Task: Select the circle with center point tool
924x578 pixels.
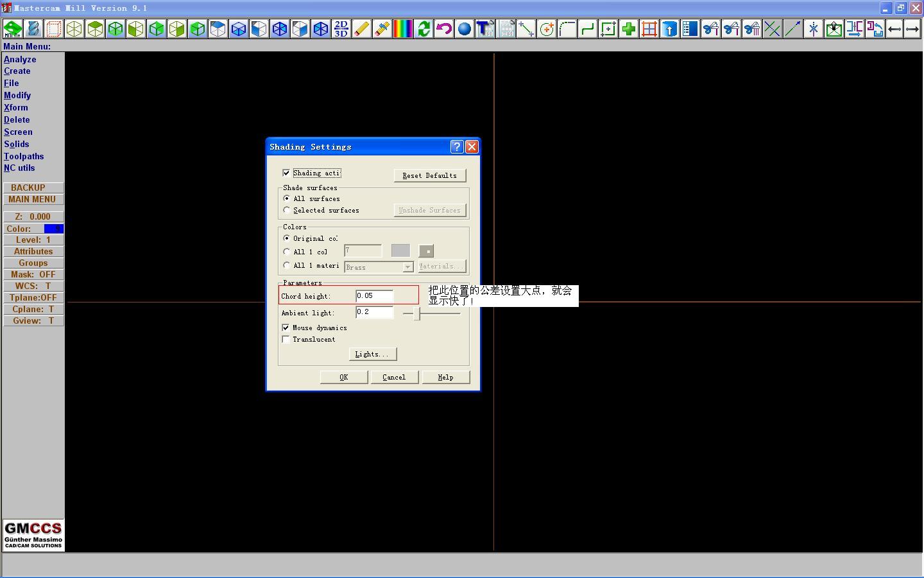Action: click(547, 29)
